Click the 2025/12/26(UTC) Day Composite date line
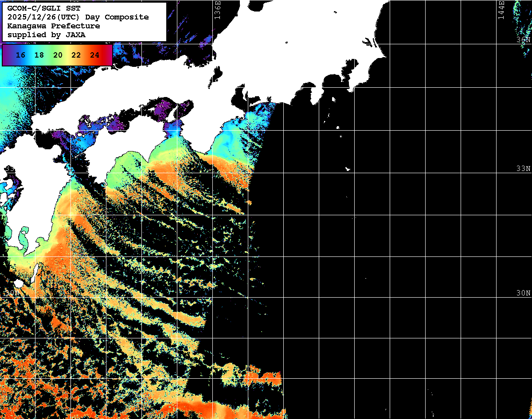Screen dimensions: 532x419 (x=78, y=17)
